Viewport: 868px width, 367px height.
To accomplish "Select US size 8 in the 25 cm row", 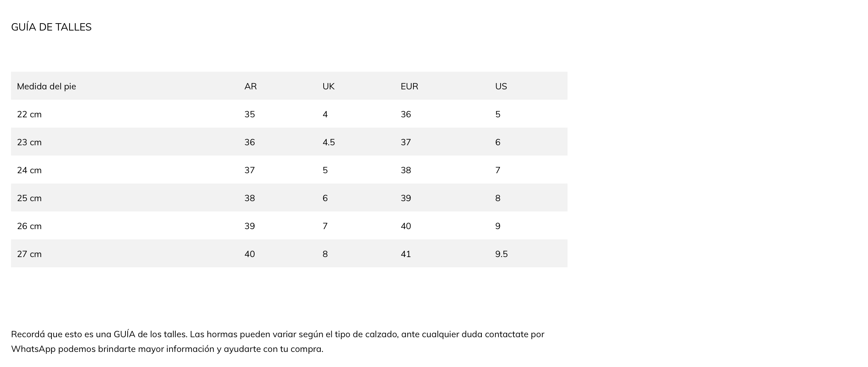I will pos(498,198).
